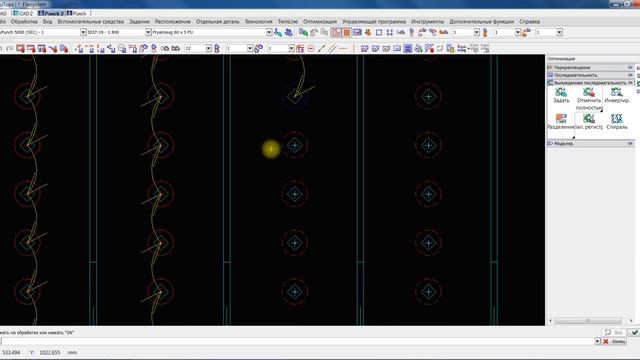Image resolution: width=640 pixels, height=360 pixels.
Task: Open the Оптимизация menu
Action: [320, 21]
